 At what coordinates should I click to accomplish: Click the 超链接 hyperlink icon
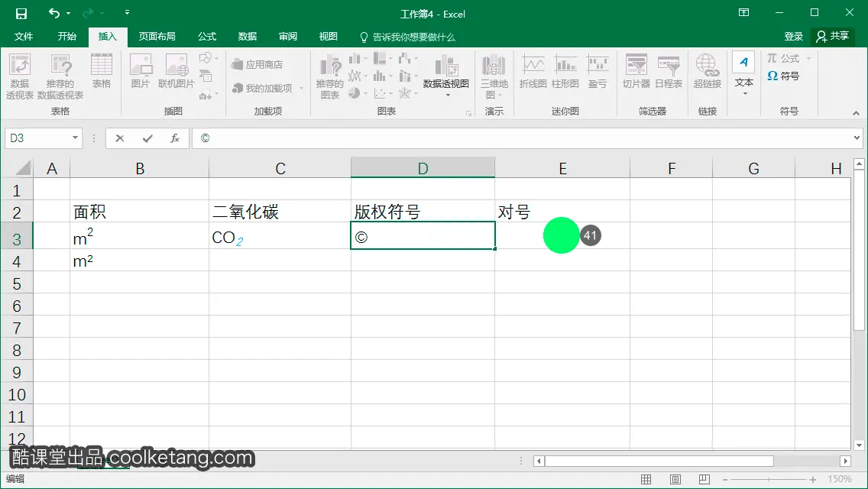click(x=708, y=71)
